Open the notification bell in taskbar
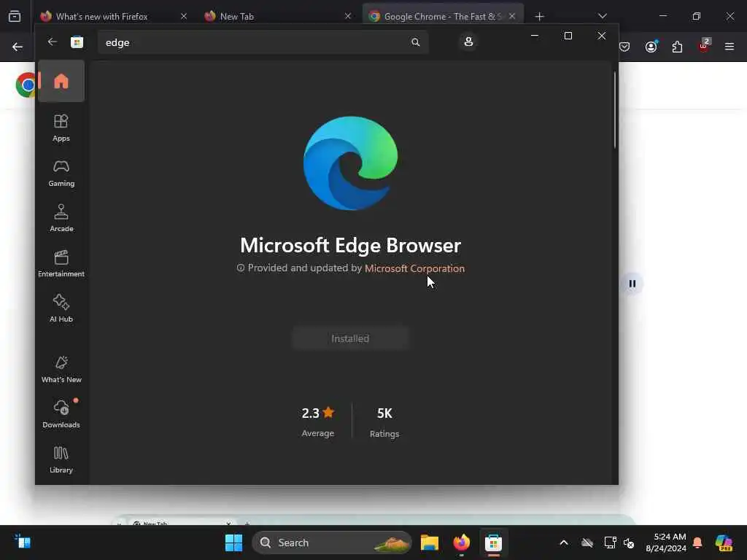Screen dimensions: 747x560 click(697, 542)
